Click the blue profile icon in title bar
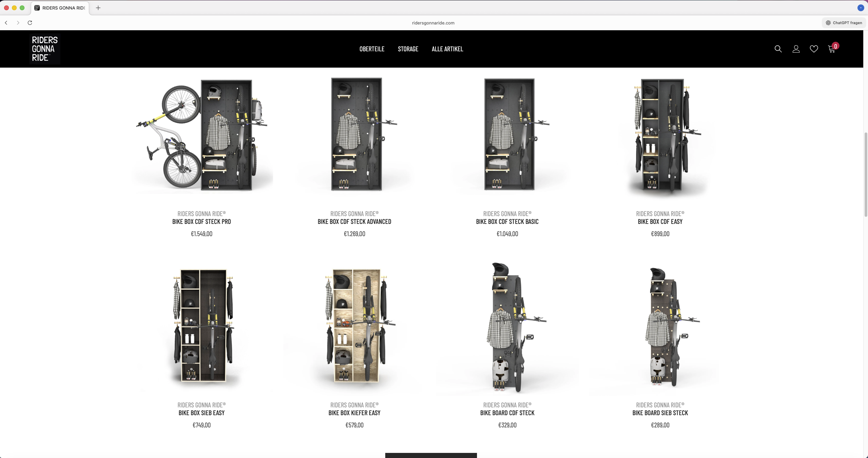This screenshot has width=868, height=458. [861, 8]
